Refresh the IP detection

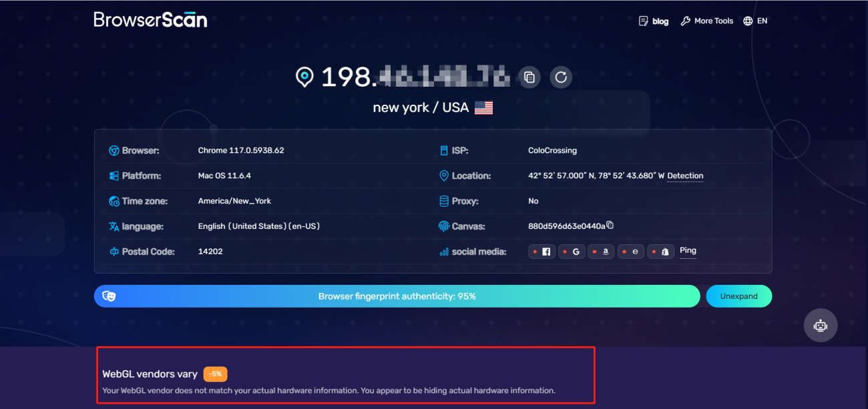tap(561, 77)
